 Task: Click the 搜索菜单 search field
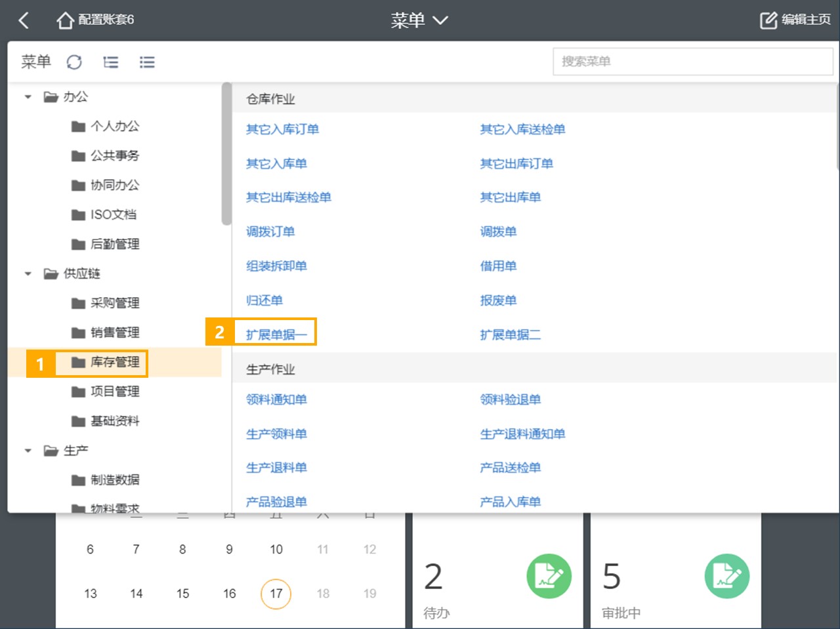[693, 62]
